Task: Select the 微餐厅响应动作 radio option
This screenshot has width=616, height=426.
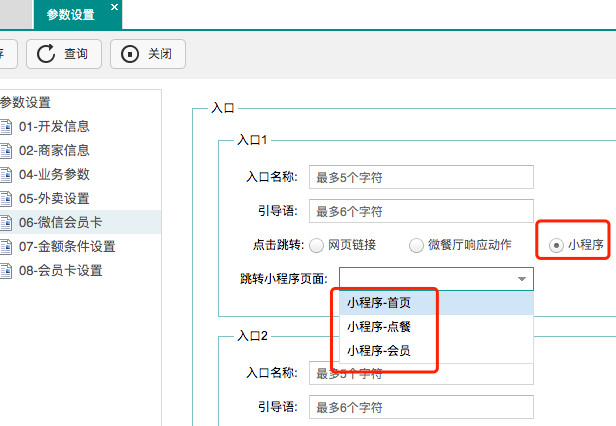Action: pyautogui.click(x=416, y=245)
